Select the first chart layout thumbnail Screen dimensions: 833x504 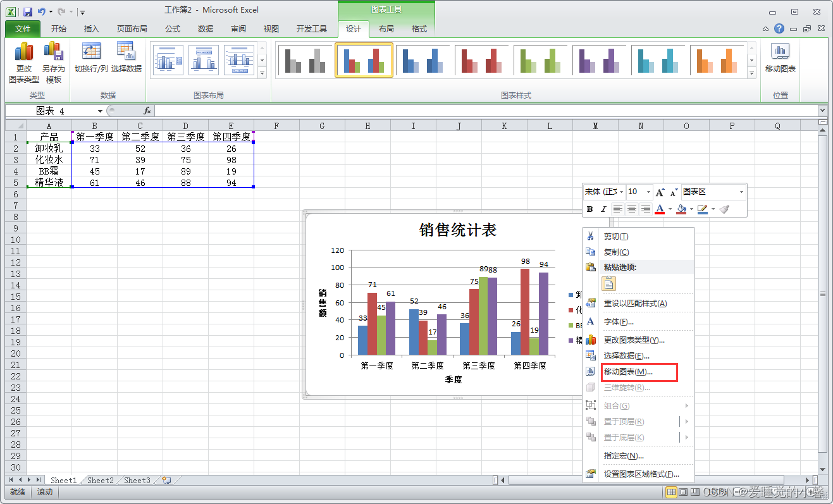tap(168, 61)
